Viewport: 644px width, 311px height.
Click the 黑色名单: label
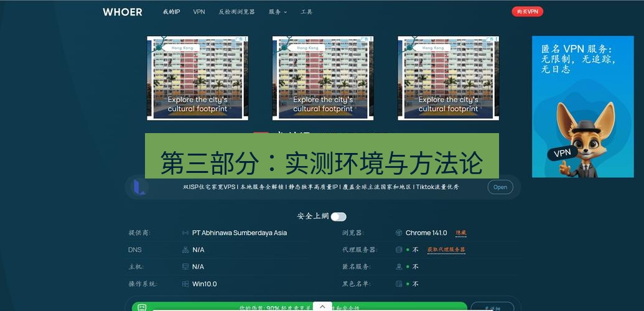(356, 284)
